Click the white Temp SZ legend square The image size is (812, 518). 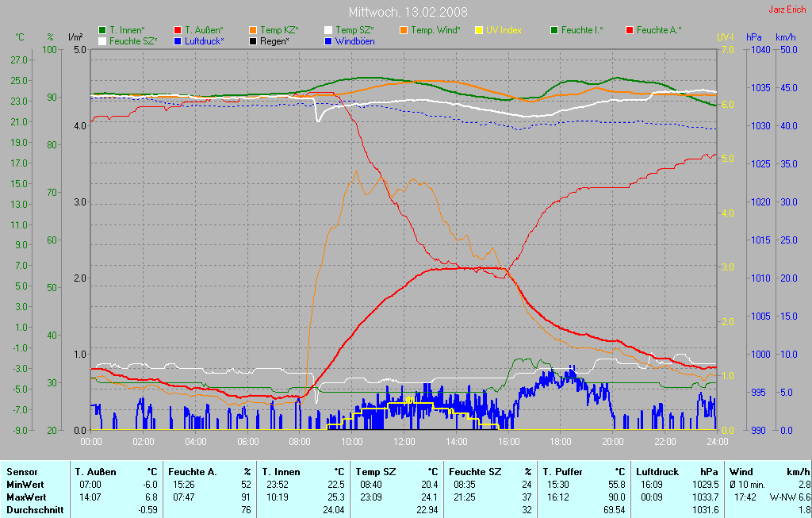click(x=328, y=30)
